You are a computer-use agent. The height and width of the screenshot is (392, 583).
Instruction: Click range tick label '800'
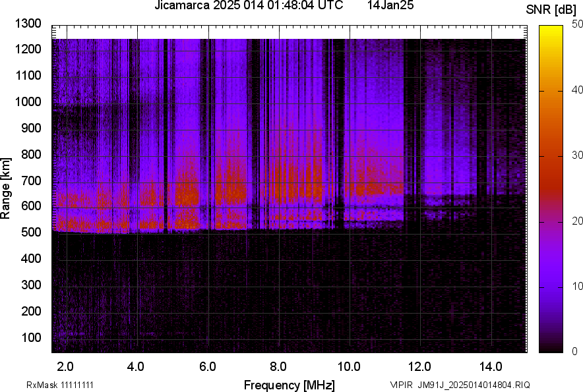31,154
